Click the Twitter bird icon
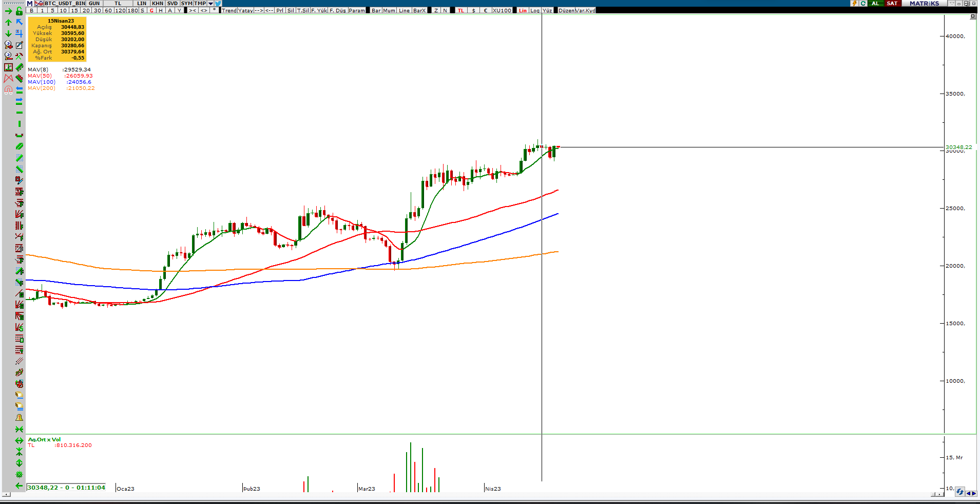980x504 pixels. coord(218,4)
